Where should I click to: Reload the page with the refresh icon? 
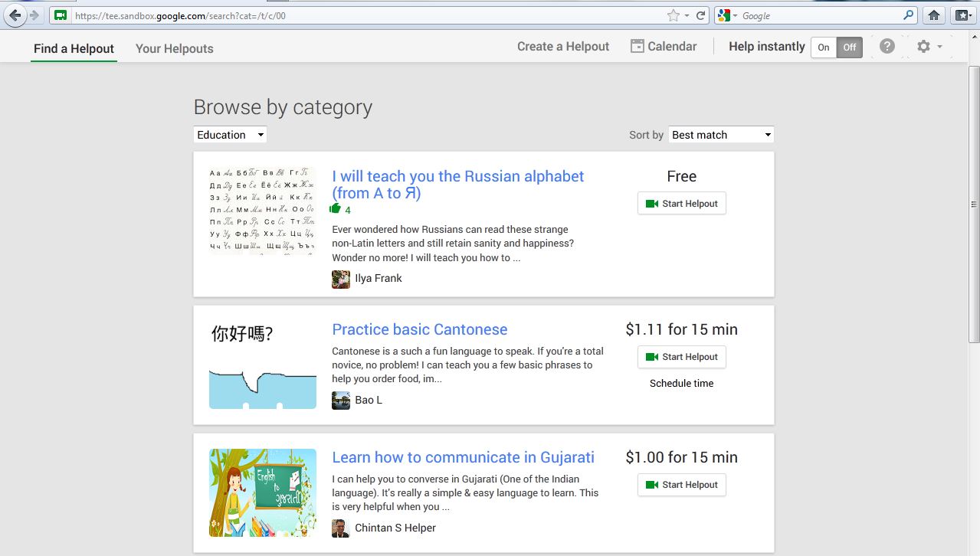click(700, 15)
